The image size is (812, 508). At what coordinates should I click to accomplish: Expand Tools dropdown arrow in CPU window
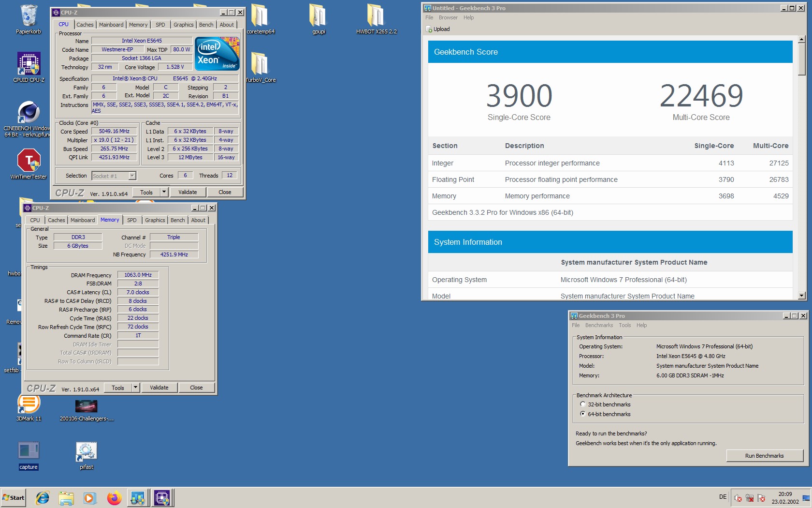coord(164,192)
